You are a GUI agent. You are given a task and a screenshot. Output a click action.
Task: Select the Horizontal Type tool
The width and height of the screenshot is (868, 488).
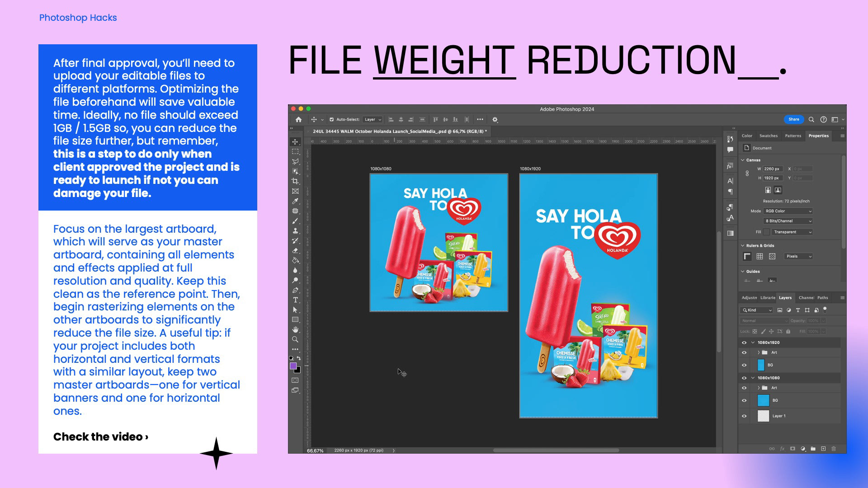[x=295, y=300]
